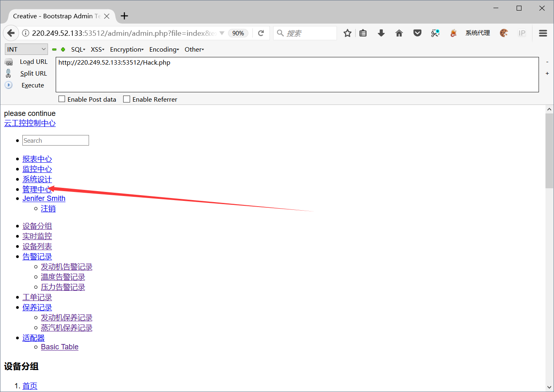
Task: Click inside the Search input box
Action: tap(55, 140)
